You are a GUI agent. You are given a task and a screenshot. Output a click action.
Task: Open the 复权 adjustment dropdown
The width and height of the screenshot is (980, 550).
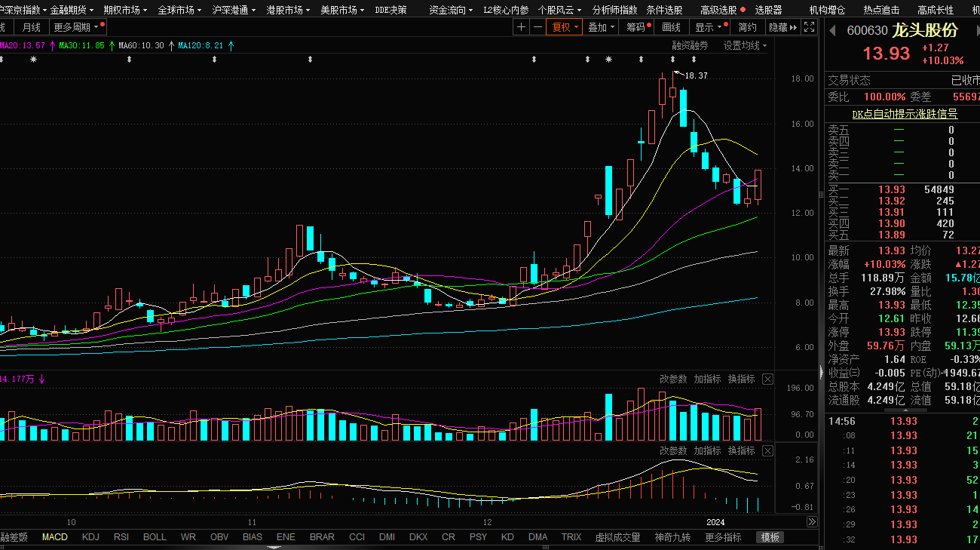tap(565, 27)
